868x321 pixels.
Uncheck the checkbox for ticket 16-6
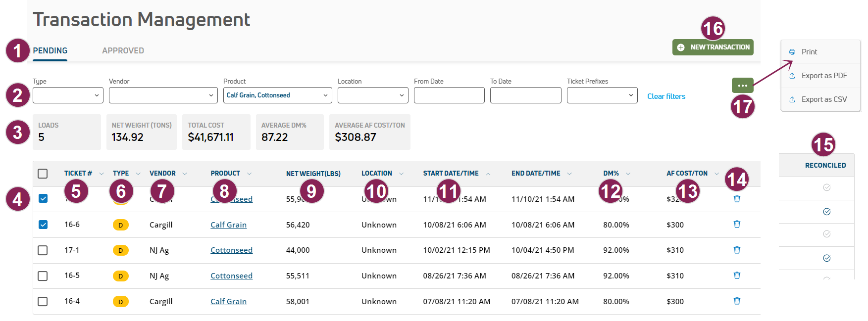tap(43, 225)
